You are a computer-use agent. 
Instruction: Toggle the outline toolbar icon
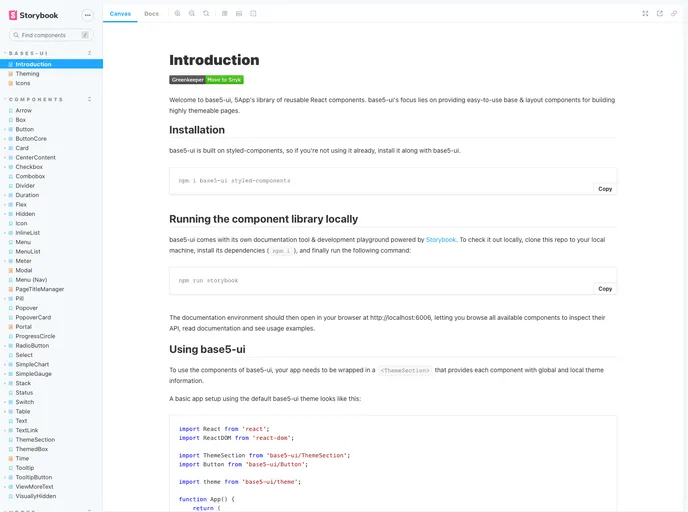253,14
